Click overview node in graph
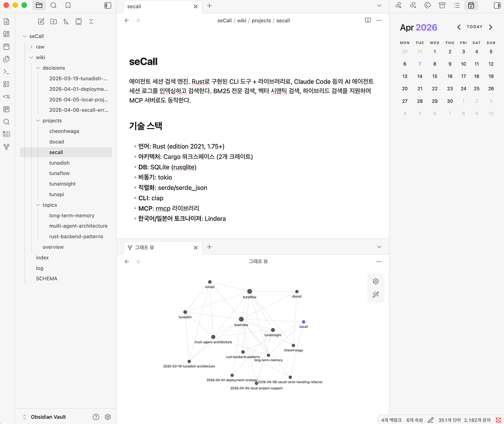This screenshot has height=424, width=504. 241,319
